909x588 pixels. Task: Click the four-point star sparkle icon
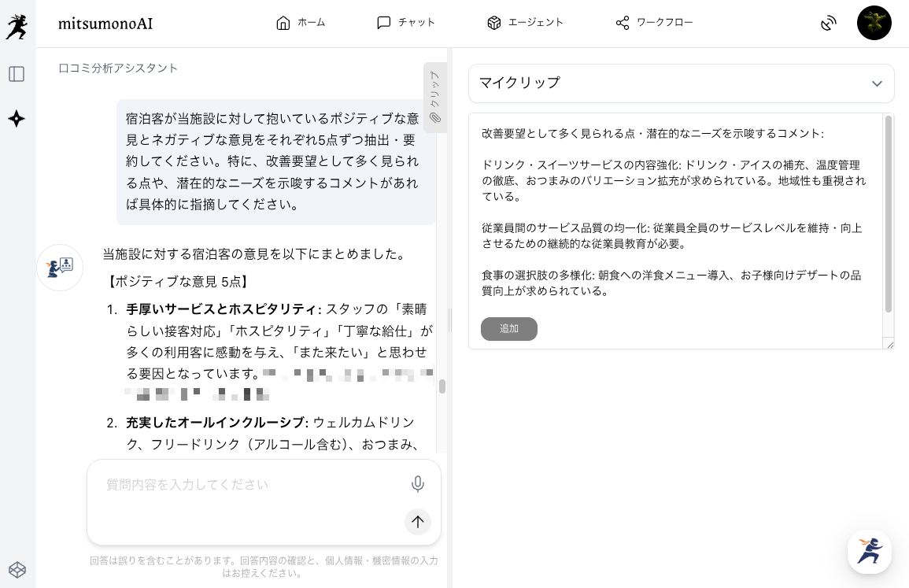point(17,119)
